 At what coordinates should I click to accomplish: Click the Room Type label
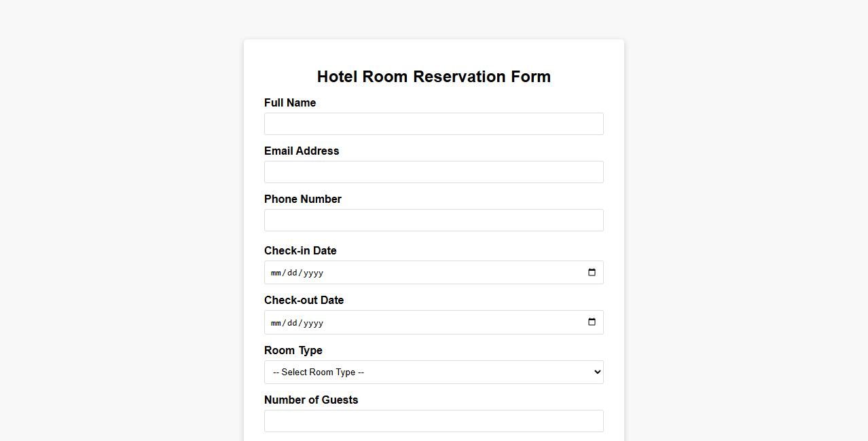click(293, 350)
